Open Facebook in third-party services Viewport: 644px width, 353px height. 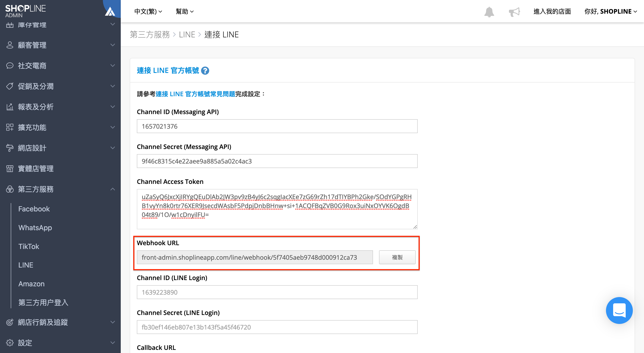pyautogui.click(x=34, y=209)
